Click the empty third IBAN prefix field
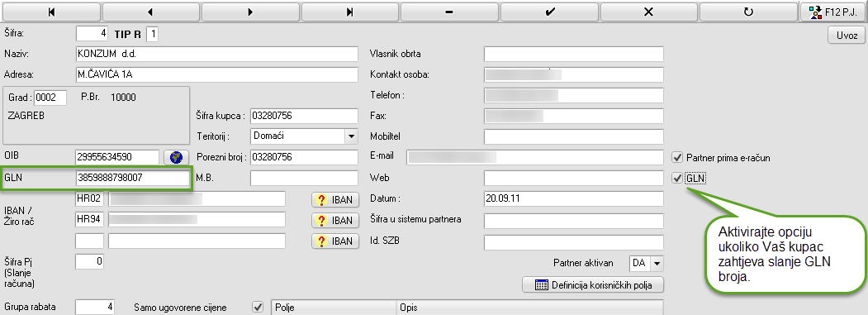This screenshot has height=315, width=868. [x=89, y=241]
